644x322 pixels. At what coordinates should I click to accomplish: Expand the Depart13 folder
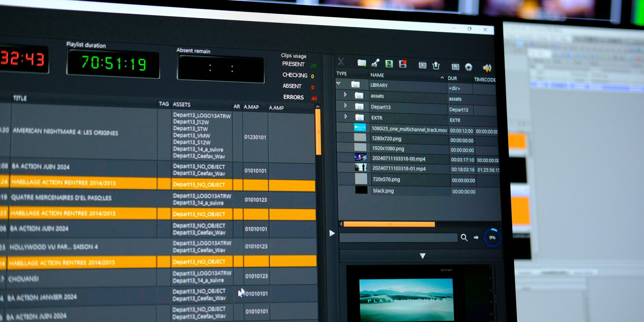346,105
